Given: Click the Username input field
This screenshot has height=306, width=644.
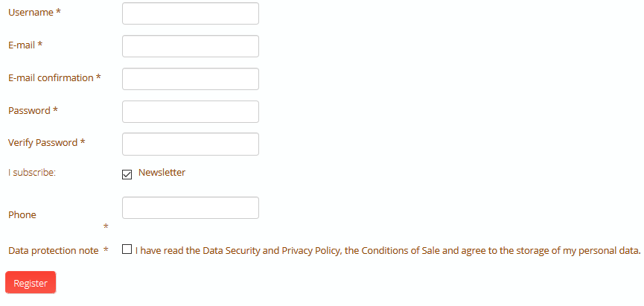Looking at the screenshot, I should point(190,13).
